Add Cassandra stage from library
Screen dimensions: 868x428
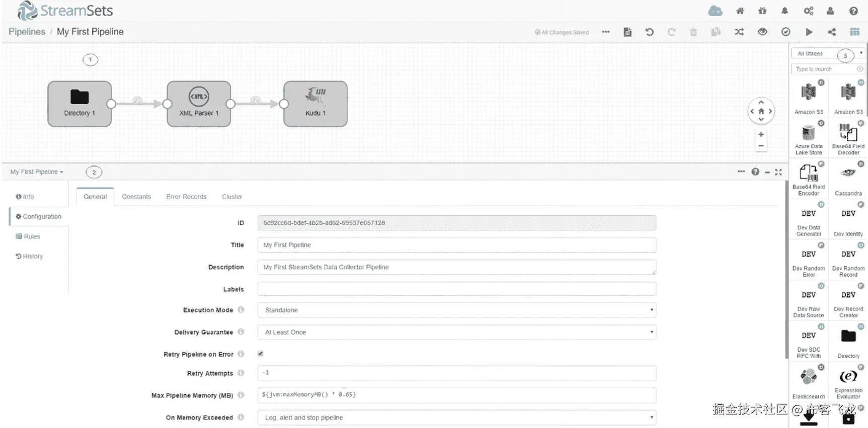click(x=848, y=180)
